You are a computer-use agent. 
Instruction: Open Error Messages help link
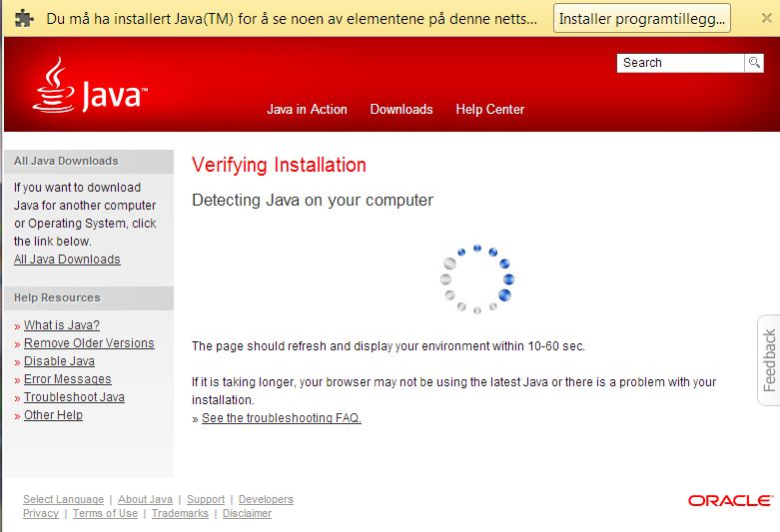tap(68, 379)
